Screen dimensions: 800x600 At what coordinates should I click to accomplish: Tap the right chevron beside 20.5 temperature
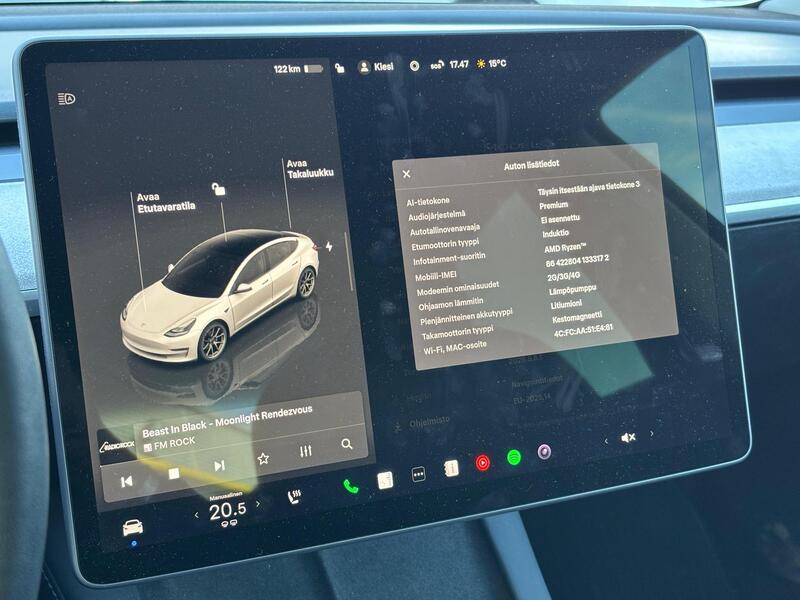[259, 506]
